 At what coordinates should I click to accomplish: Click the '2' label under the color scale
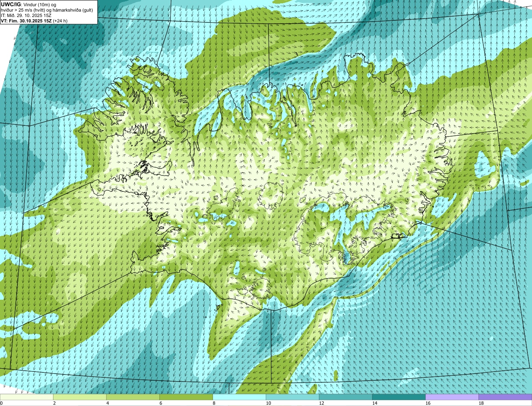coord(54,403)
